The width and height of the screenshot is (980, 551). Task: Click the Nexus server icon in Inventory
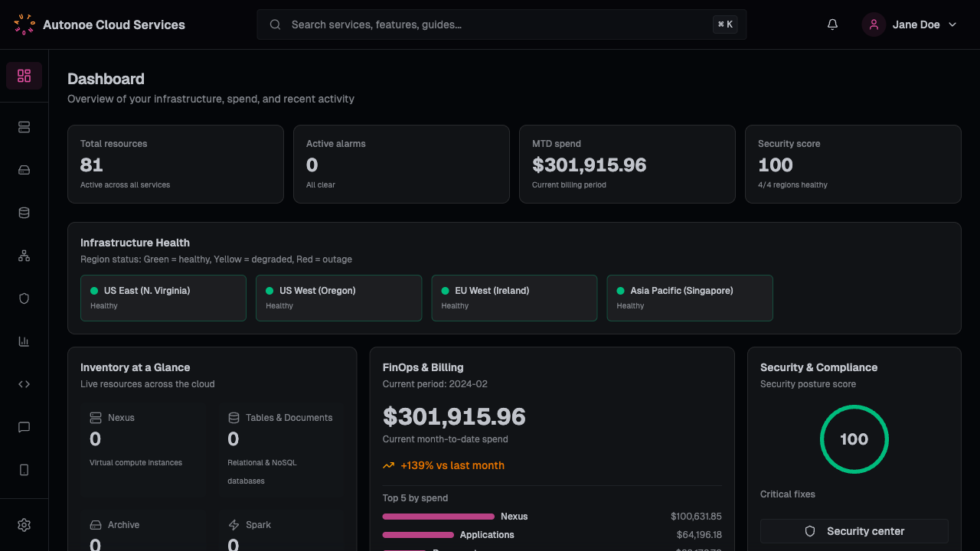tap(96, 418)
